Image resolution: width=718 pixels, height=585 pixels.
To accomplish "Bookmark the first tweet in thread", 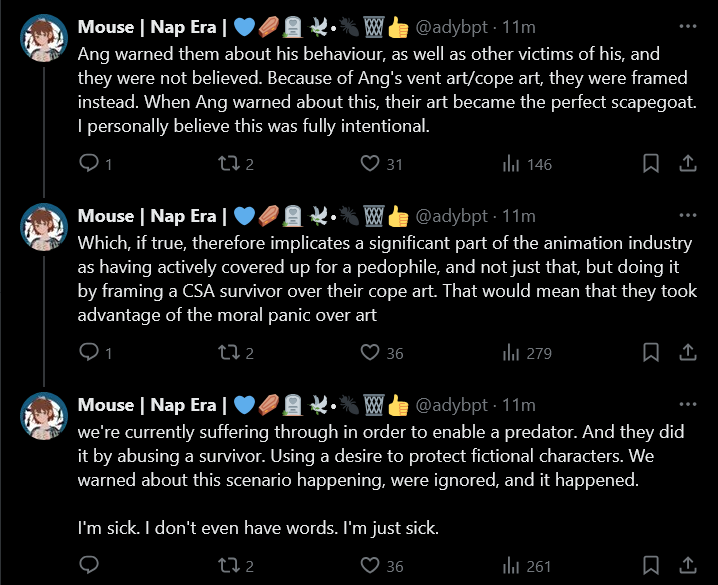I will click(651, 163).
